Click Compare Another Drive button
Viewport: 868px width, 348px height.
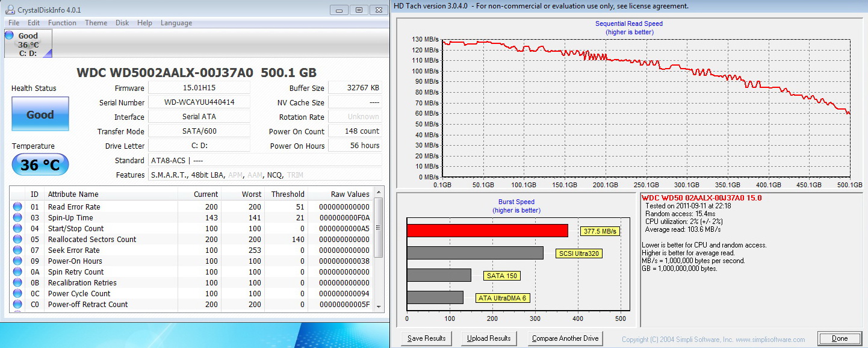[565, 338]
